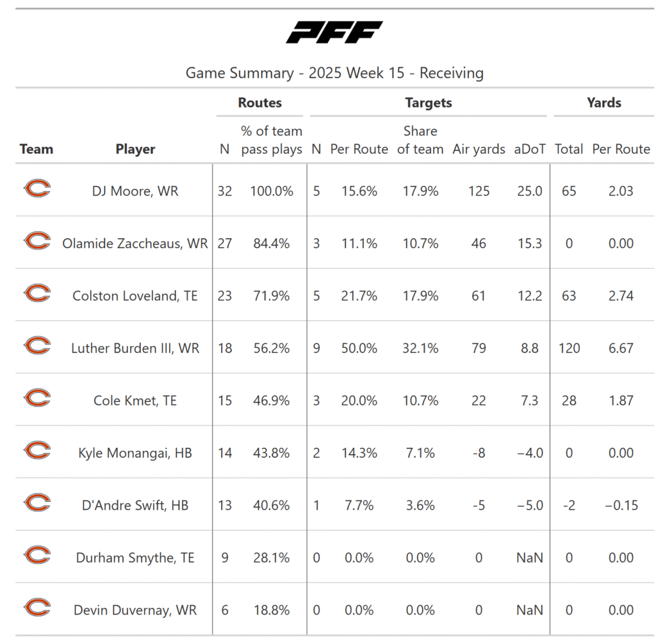Click the Team column header
Viewport: 656px width, 644px height.
(x=37, y=149)
